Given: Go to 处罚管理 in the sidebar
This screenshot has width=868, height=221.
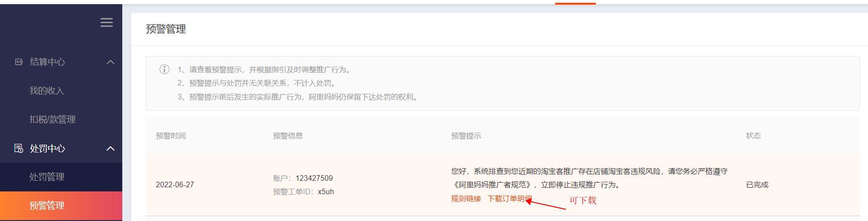Looking at the screenshot, I should click(x=47, y=177).
